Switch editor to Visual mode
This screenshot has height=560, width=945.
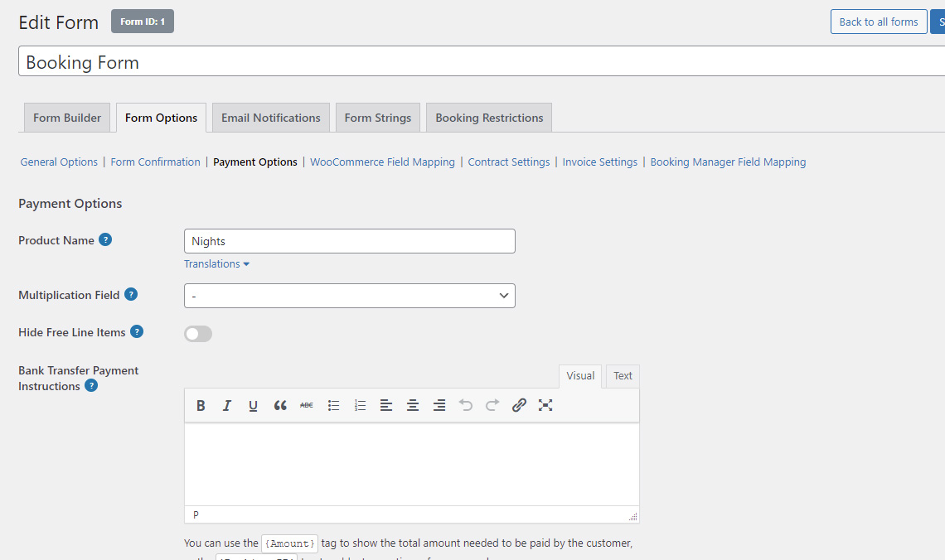pos(580,376)
